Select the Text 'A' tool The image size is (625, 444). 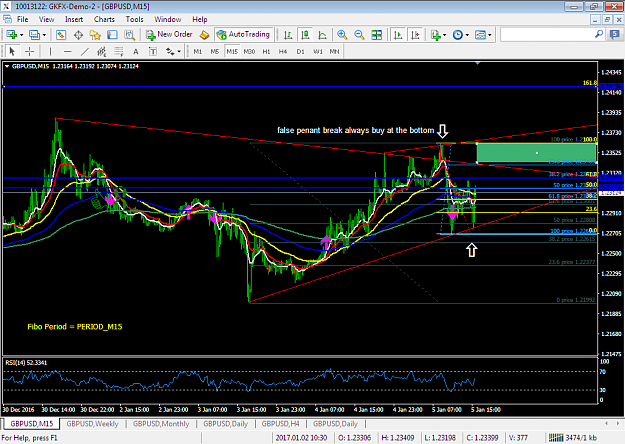(136, 51)
